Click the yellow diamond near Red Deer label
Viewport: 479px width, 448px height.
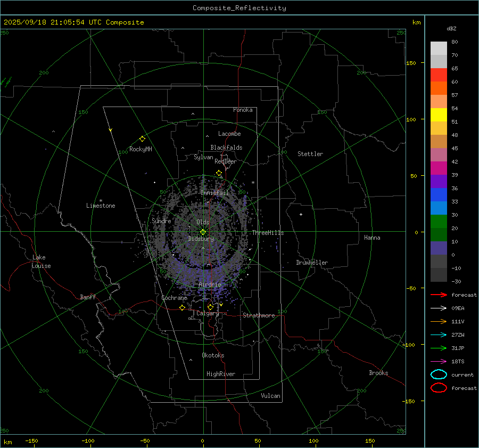219,173
